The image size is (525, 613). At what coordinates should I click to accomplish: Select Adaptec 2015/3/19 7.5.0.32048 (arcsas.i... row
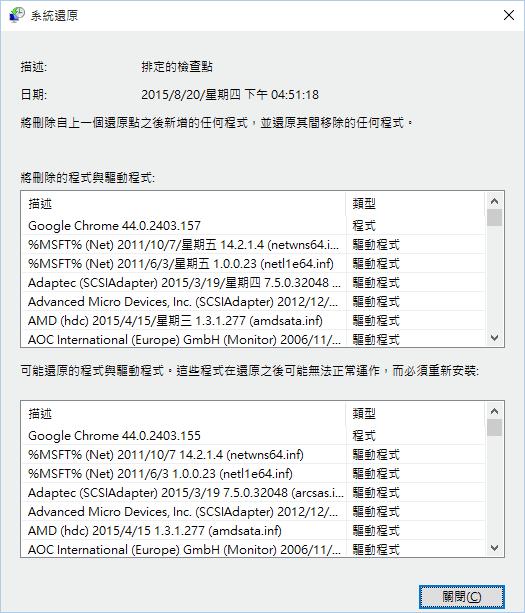tap(253, 493)
